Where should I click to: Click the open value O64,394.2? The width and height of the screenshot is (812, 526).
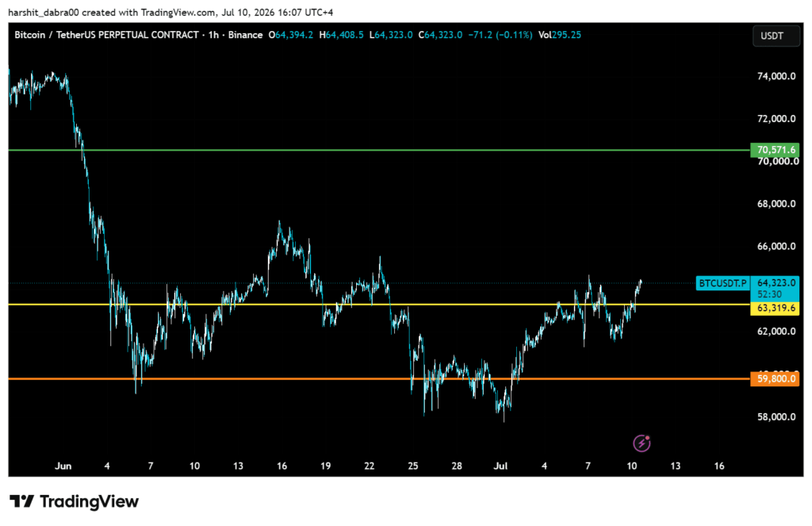290,35
